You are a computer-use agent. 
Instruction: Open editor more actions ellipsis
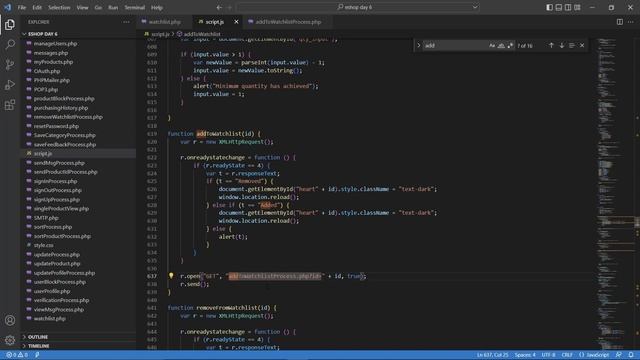point(631,22)
